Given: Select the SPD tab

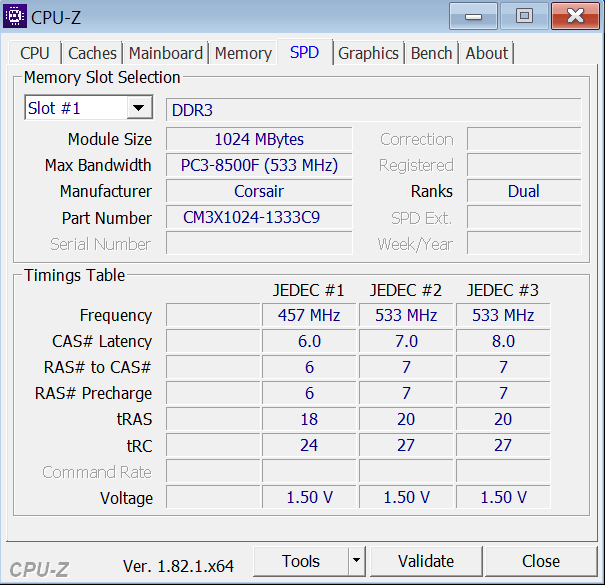Looking at the screenshot, I should (304, 52).
